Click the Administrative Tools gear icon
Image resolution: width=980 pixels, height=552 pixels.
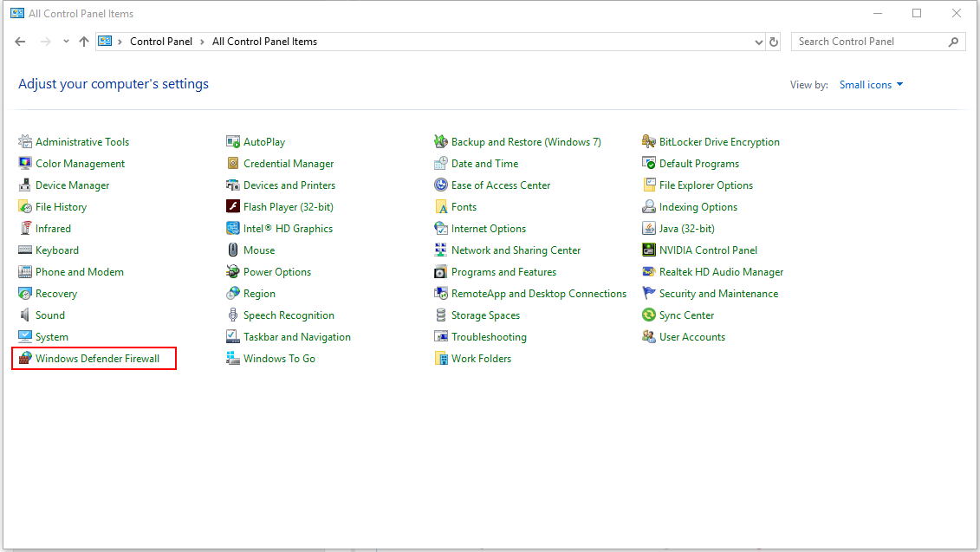(x=25, y=142)
